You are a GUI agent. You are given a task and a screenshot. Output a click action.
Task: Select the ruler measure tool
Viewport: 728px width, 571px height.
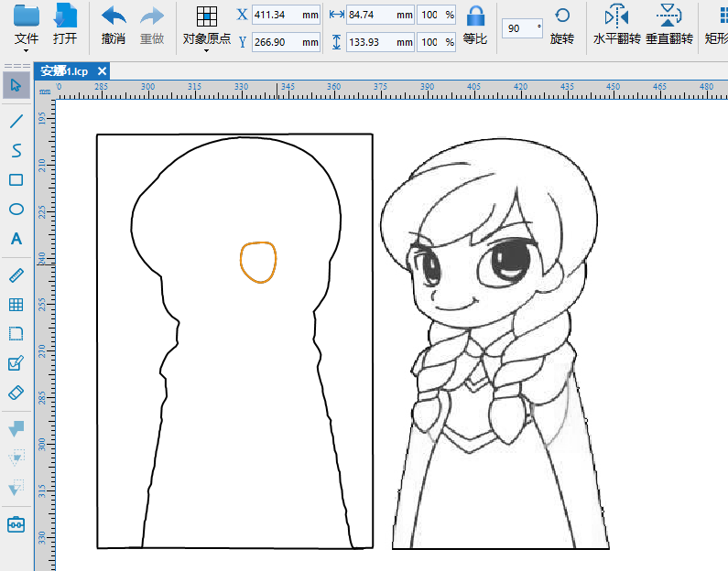point(16,275)
